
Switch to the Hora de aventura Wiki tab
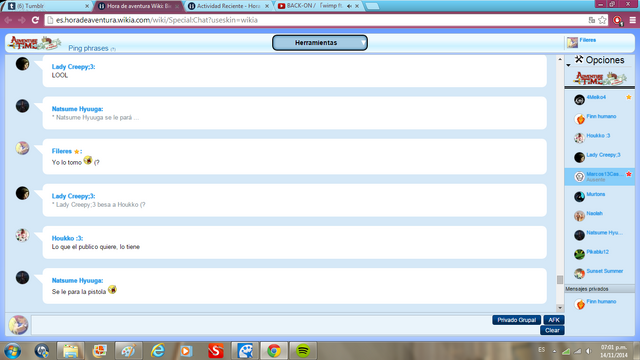(x=139, y=6)
